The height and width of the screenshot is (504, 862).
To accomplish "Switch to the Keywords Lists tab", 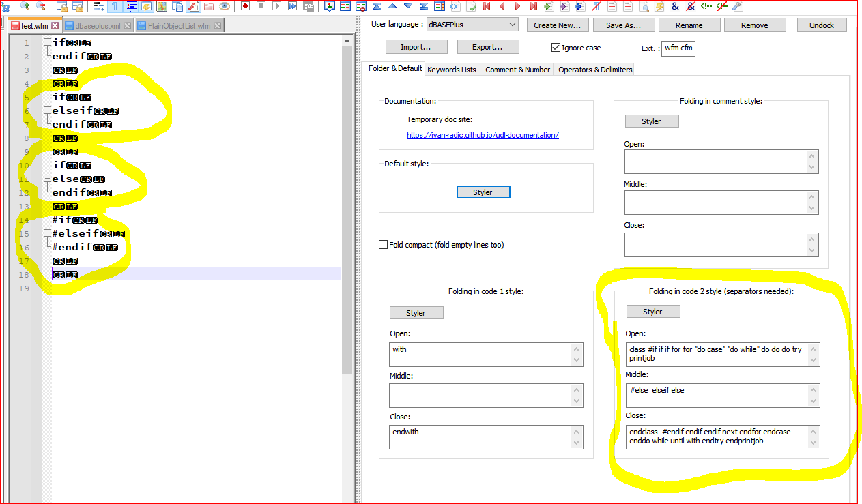I will click(x=452, y=70).
